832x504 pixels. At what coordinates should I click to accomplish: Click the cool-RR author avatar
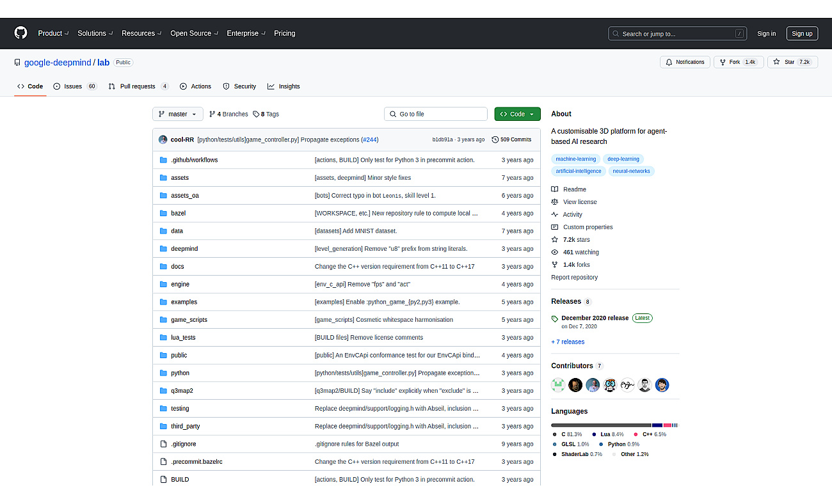point(163,139)
